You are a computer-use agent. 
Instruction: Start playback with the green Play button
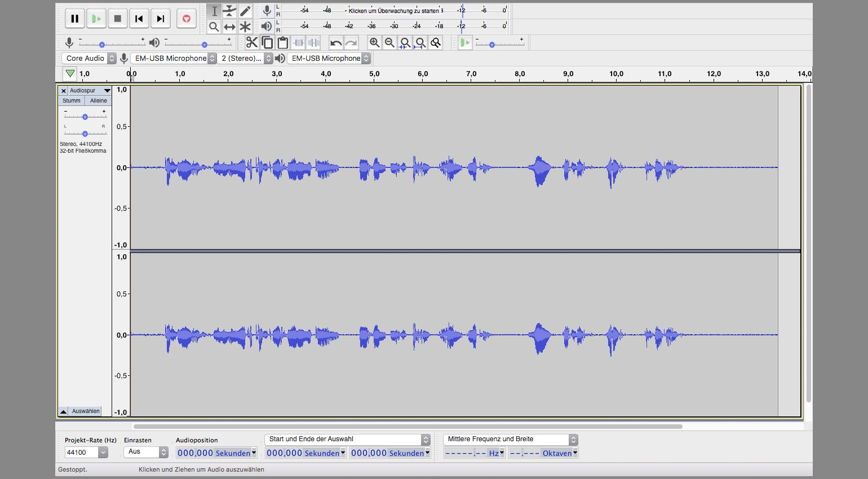click(x=96, y=19)
